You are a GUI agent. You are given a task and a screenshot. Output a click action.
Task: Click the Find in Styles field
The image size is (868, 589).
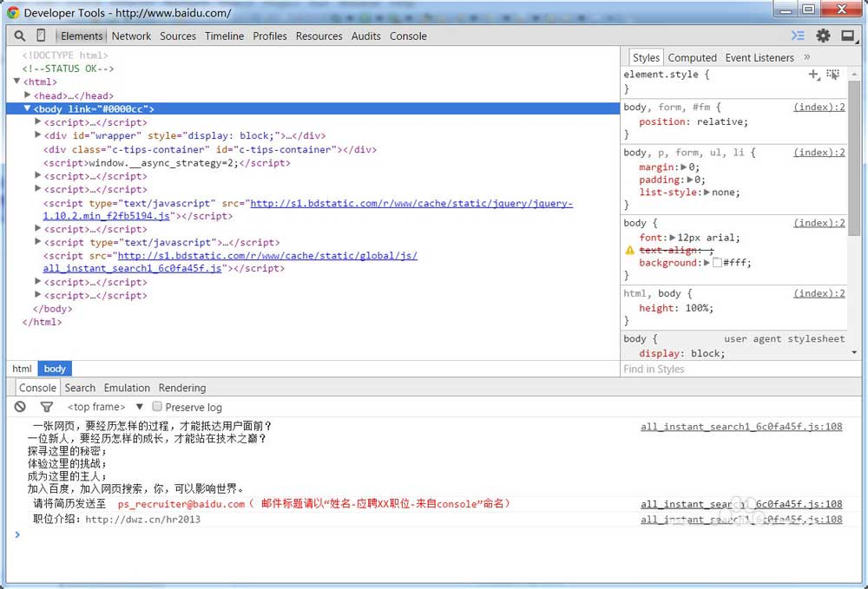click(733, 369)
